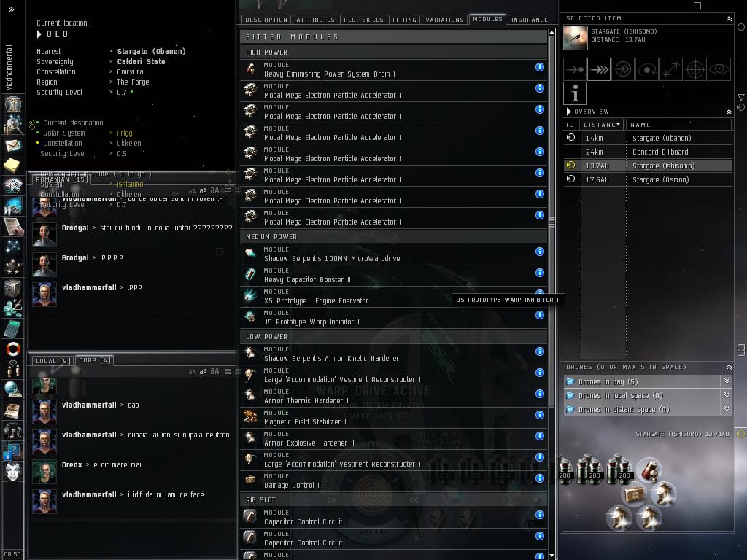
Task: Click Ishisomo next system link
Action: point(130,184)
